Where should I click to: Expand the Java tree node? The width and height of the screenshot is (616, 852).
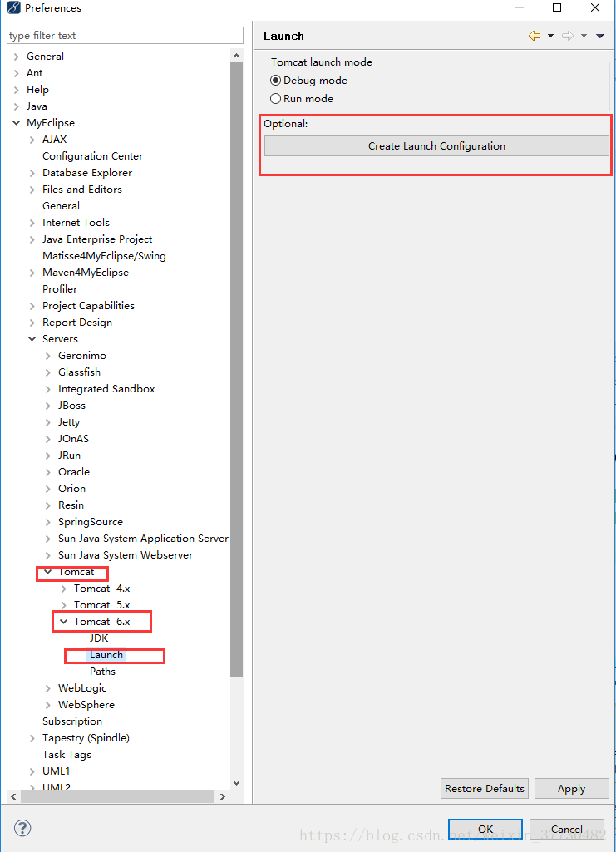point(17,106)
